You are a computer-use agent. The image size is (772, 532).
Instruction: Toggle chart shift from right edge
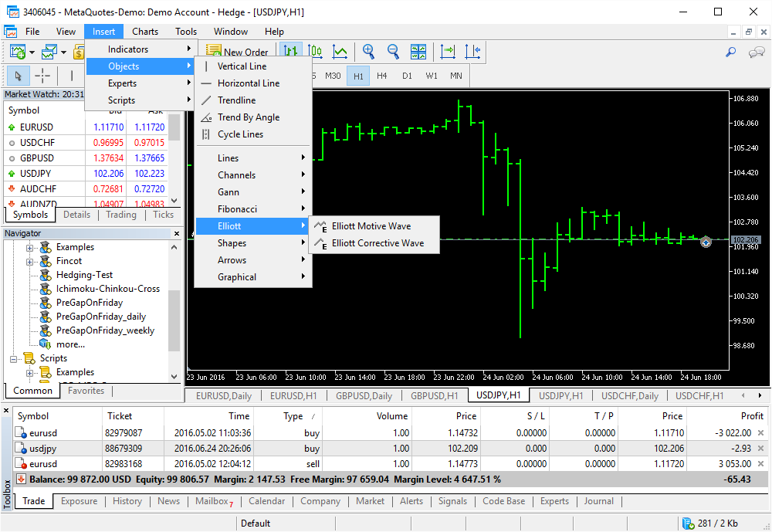472,52
